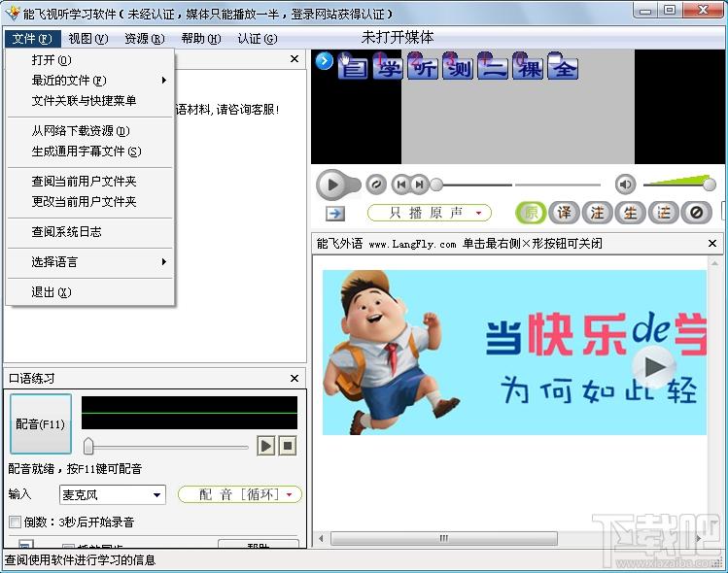Click the web panel scroll-up arrow
Screen dimensions: 728x573
(714, 263)
